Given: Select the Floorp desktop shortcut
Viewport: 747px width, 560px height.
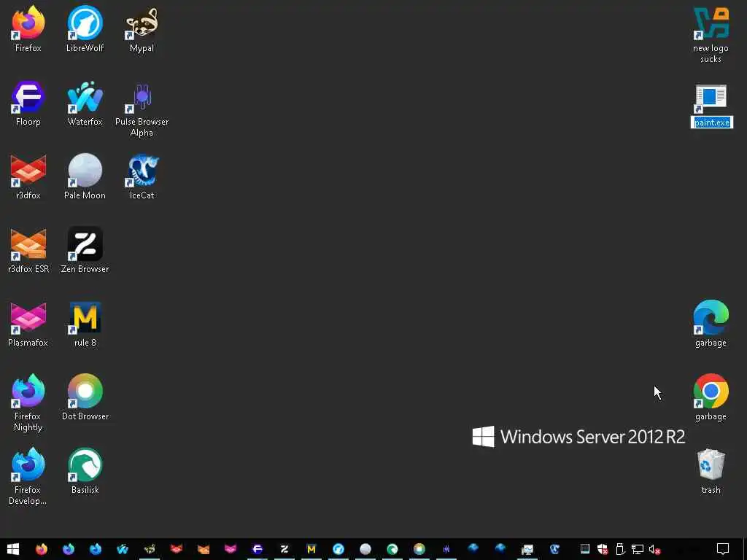Looking at the screenshot, I should [28, 102].
